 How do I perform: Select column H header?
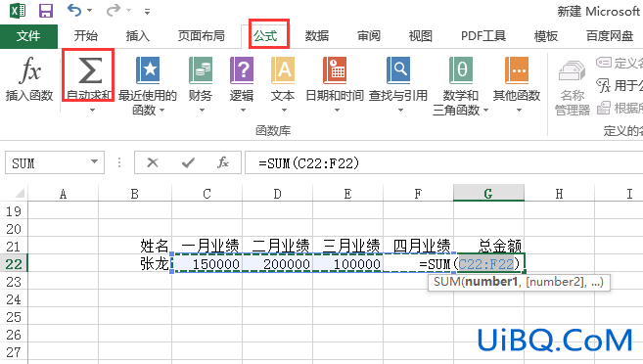[x=559, y=194]
